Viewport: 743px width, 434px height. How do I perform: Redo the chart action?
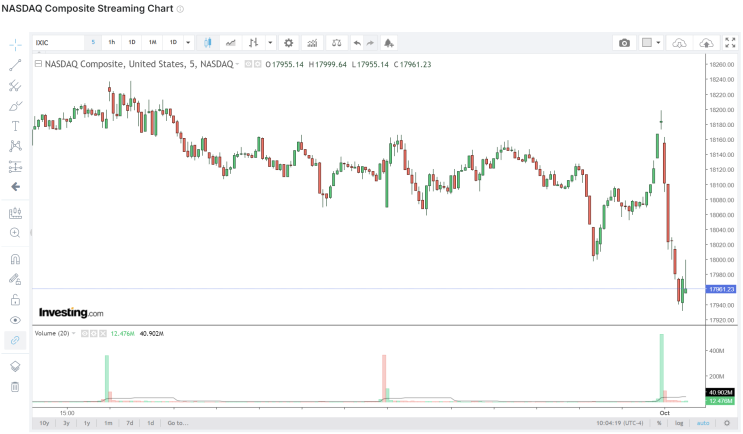[370, 43]
